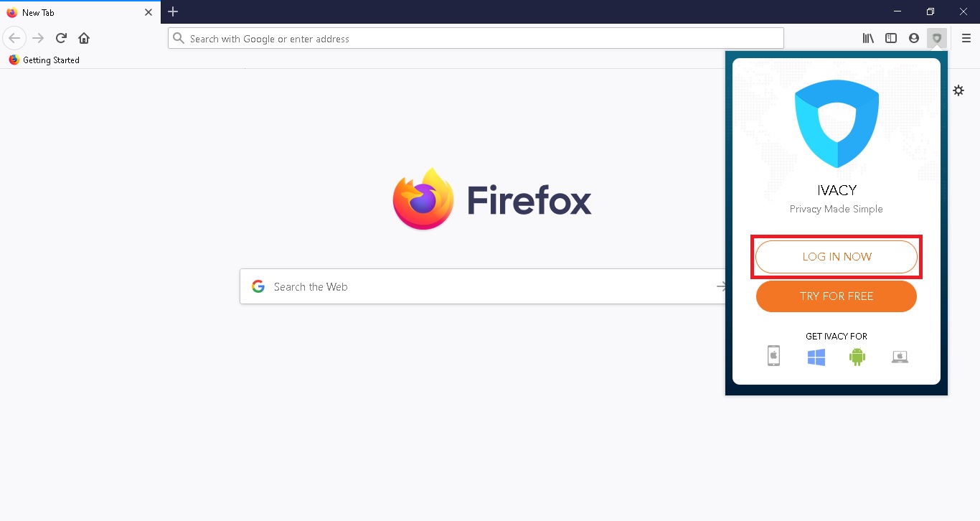The width and height of the screenshot is (980, 521).
Task: Click the magnifier icon in address bar
Action: pos(179,39)
